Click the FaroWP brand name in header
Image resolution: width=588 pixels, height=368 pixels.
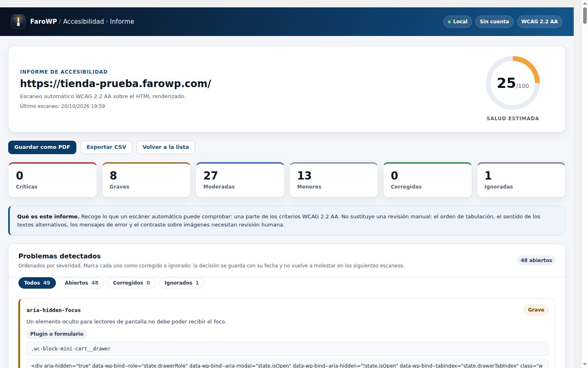point(43,22)
